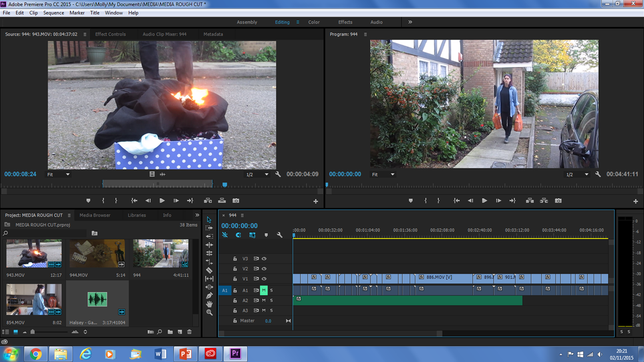Viewport: 644px width, 362px height.
Task: Open Program playback resolution 1/2 dropdown
Action: pos(577,174)
